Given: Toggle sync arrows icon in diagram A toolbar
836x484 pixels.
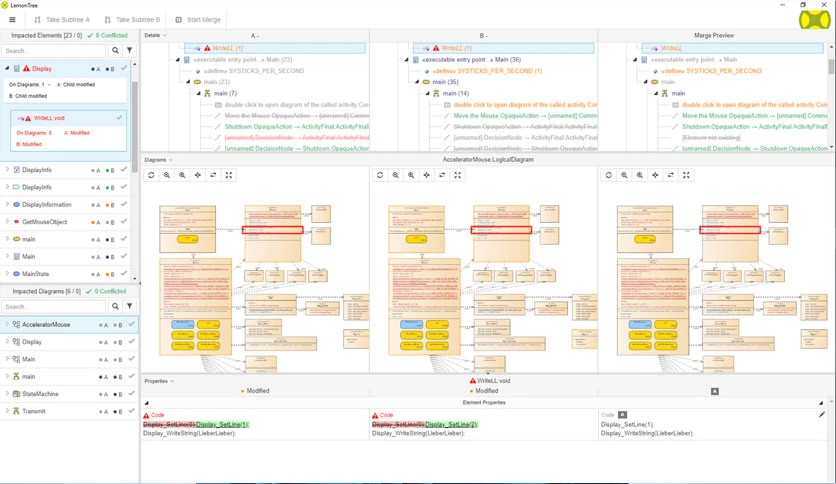Looking at the screenshot, I should coord(213,175).
